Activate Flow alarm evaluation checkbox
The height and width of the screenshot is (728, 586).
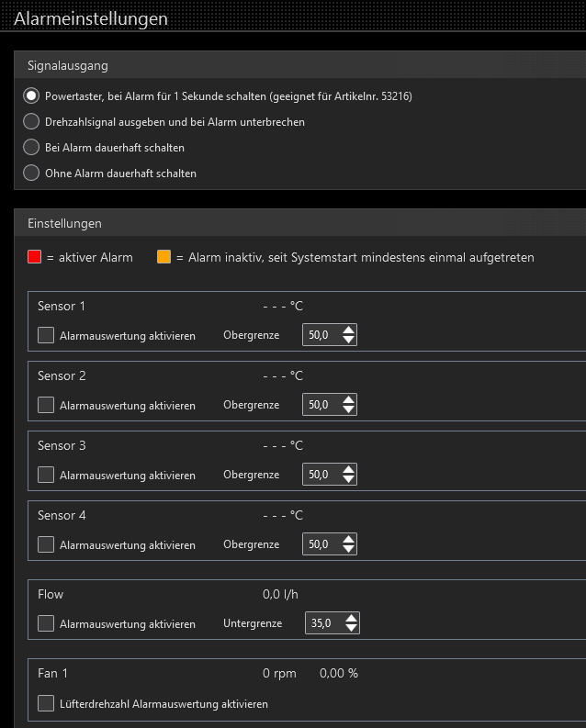pos(46,623)
